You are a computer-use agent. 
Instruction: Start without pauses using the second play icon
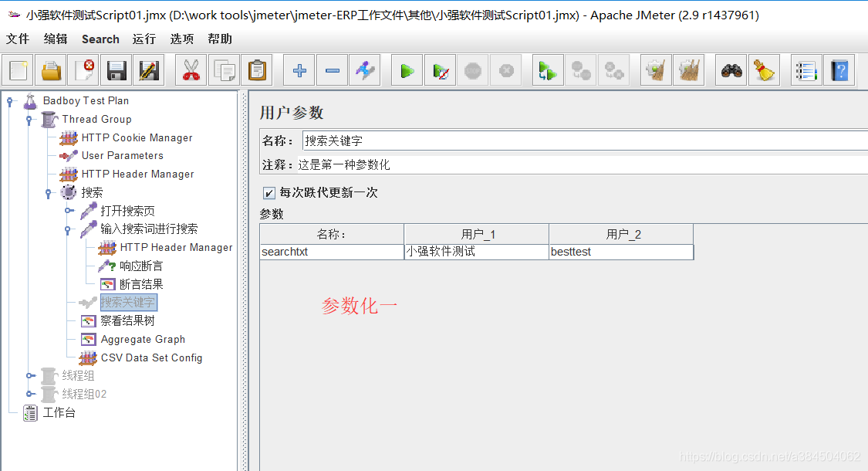tap(440, 70)
